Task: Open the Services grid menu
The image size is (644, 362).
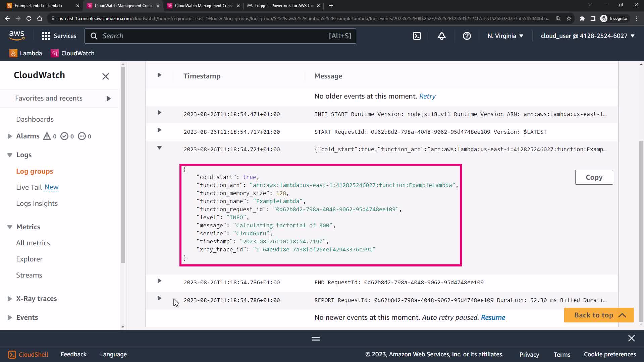Action: pyautogui.click(x=59, y=36)
